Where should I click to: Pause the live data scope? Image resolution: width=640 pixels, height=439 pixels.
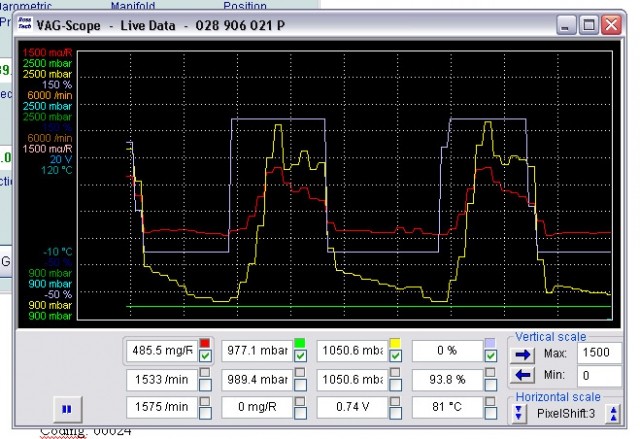tap(67, 409)
